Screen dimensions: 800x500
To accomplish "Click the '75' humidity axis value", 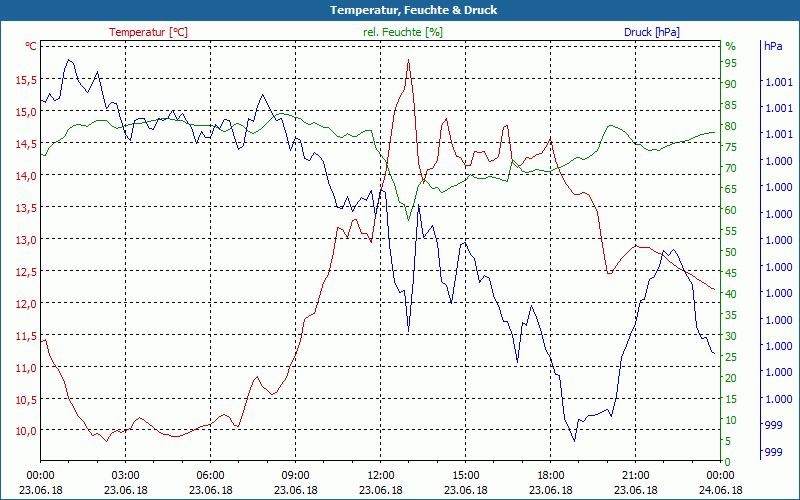I will (731, 147).
